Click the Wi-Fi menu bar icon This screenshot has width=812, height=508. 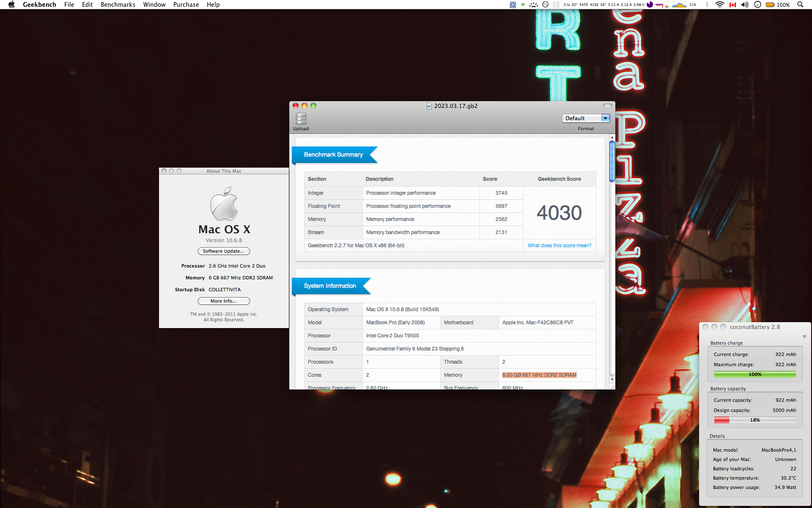point(719,5)
